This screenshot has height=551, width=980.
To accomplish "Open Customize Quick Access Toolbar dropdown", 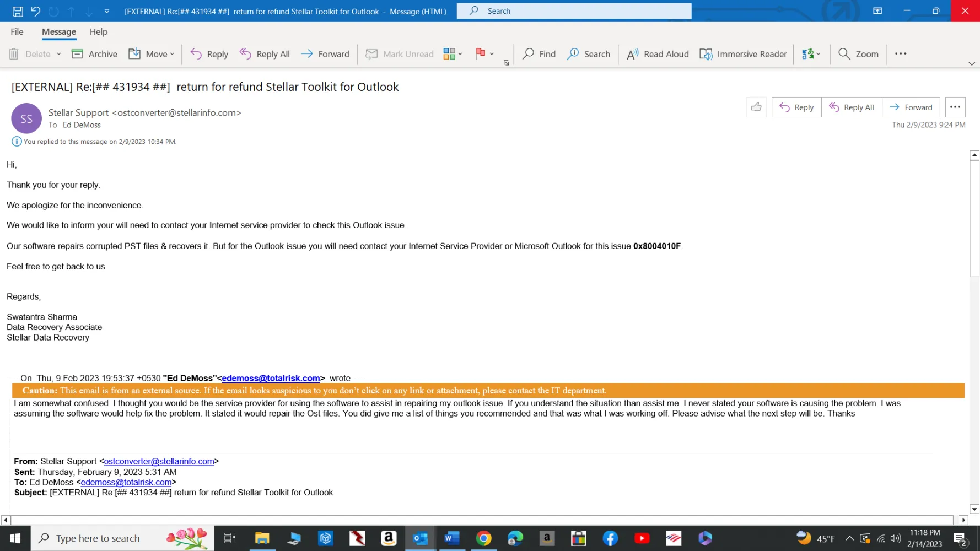I will 107,11.
